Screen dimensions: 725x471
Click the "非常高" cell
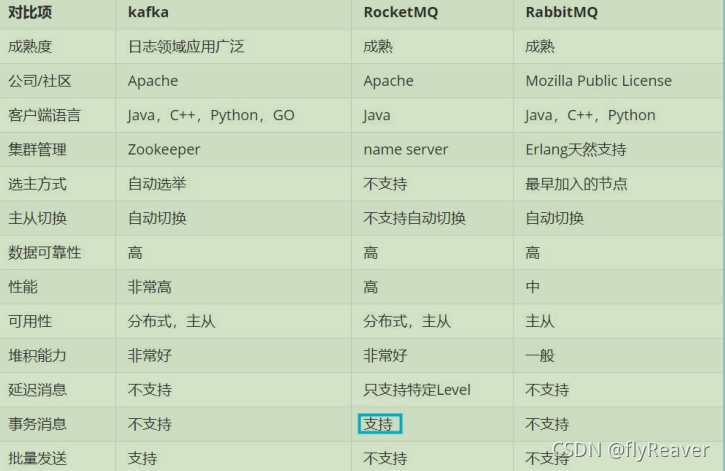(149, 287)
